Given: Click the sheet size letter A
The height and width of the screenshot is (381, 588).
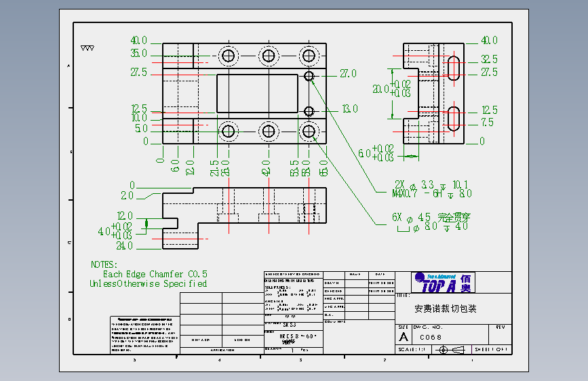Looking at the screenshot, I should (x=404, y=337).
